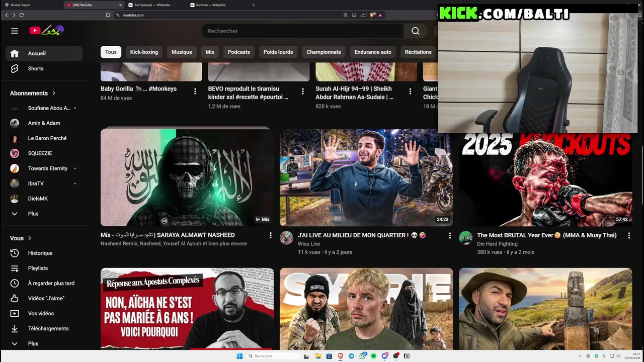Open Le Baron Perché subscription
Viewport: 644px width, 362px height.
click(x=44, y=138)
